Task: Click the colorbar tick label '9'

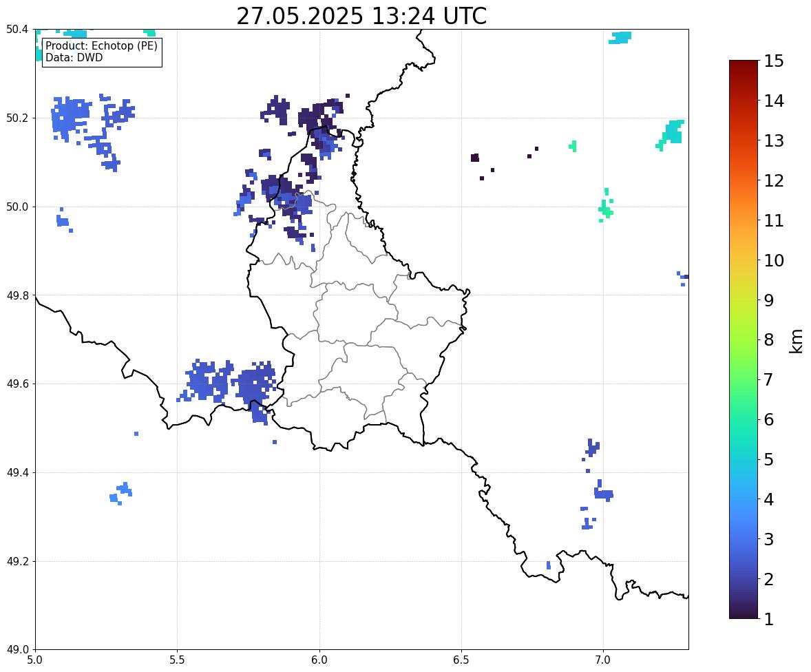Action: (x=769, y=300)
